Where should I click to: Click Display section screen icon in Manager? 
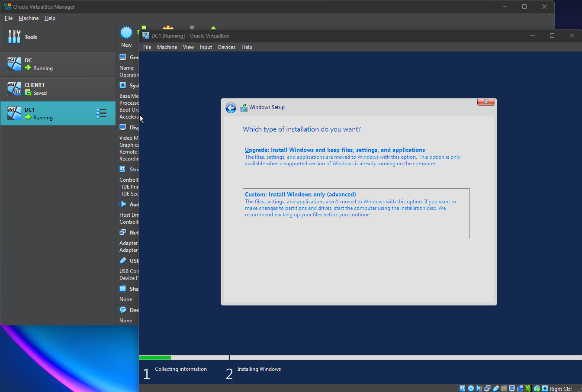click(122, 127)
